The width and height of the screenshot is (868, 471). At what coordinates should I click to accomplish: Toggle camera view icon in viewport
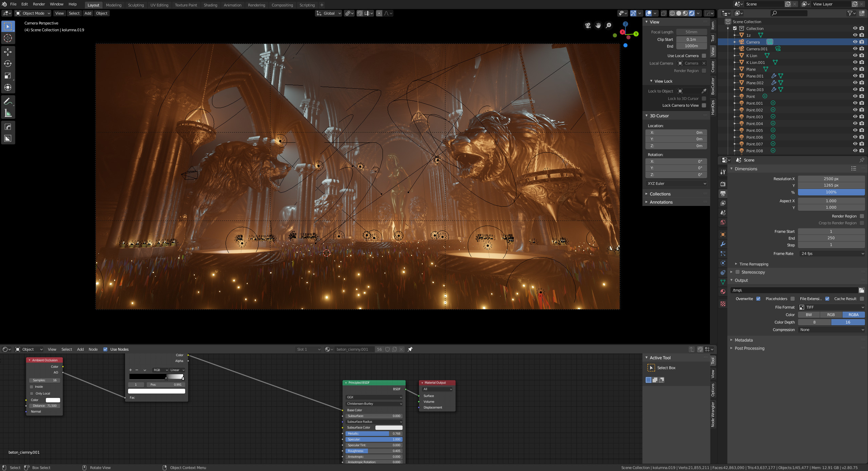pos(587,25)
